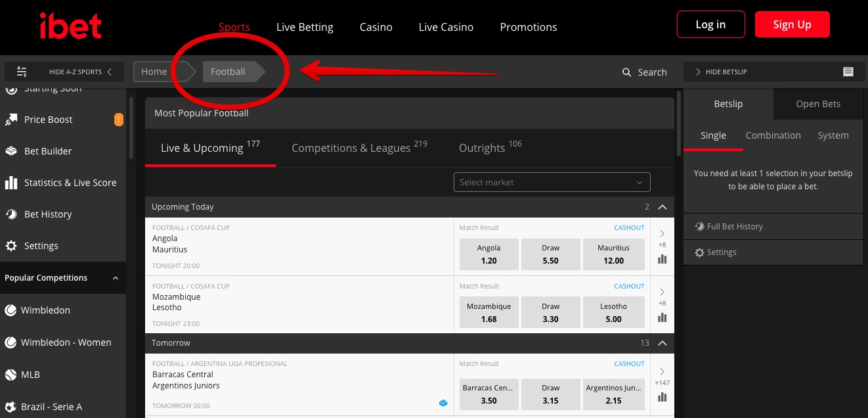Open the Mozambique vs Lesotho match
868x418 pixels.
[x=299, y=304]
